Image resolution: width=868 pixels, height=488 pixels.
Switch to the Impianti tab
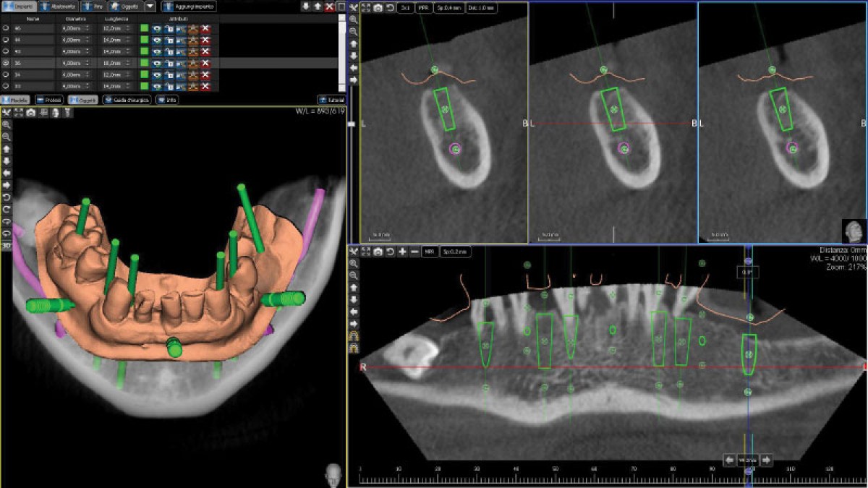pos(18,7)
